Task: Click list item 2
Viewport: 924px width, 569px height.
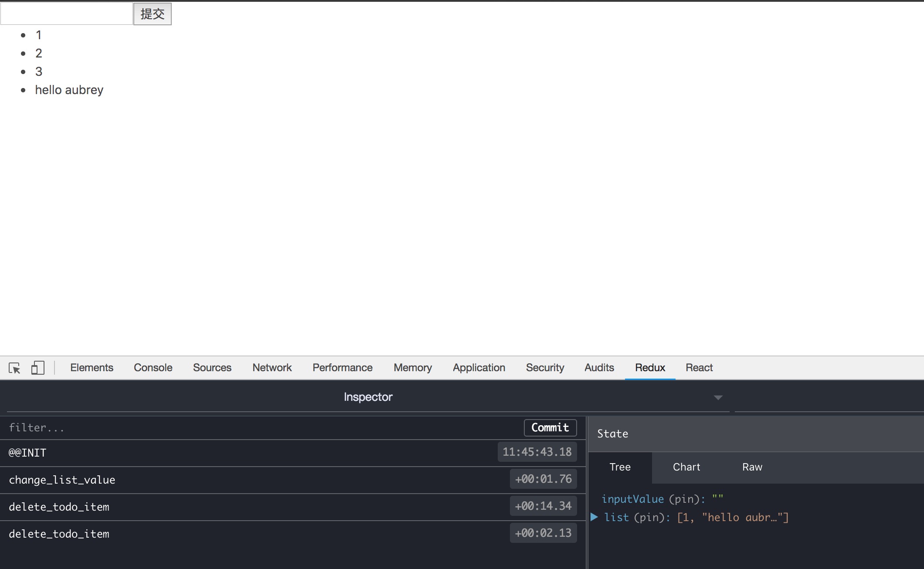Action: pos(39,53)
